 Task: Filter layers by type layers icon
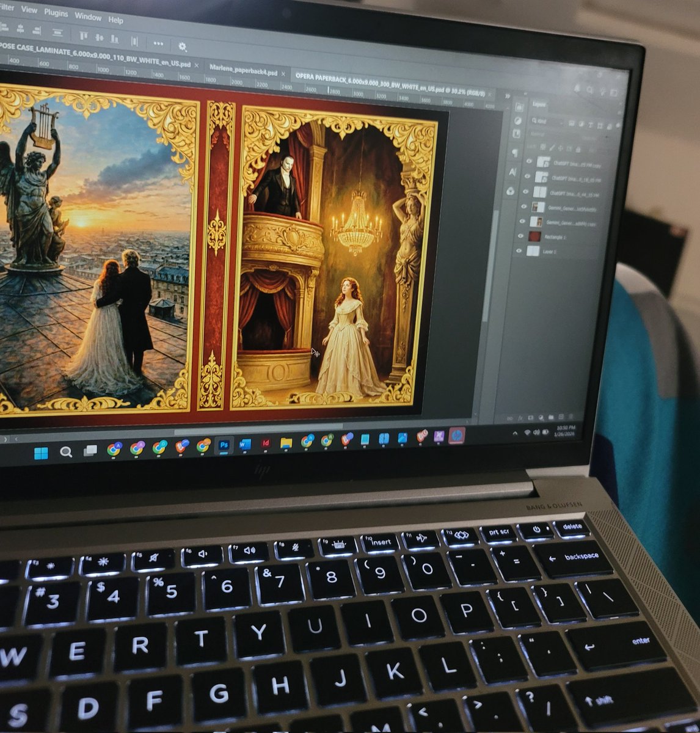coord(590,125)
